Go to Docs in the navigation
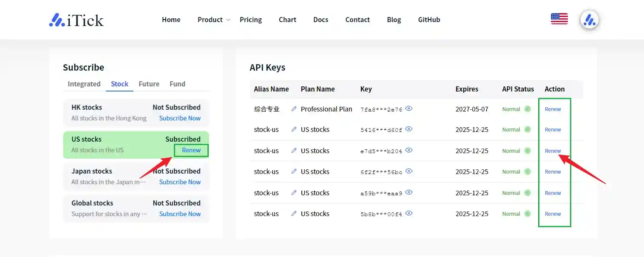The image size is (644, 257). click(321, 20)
